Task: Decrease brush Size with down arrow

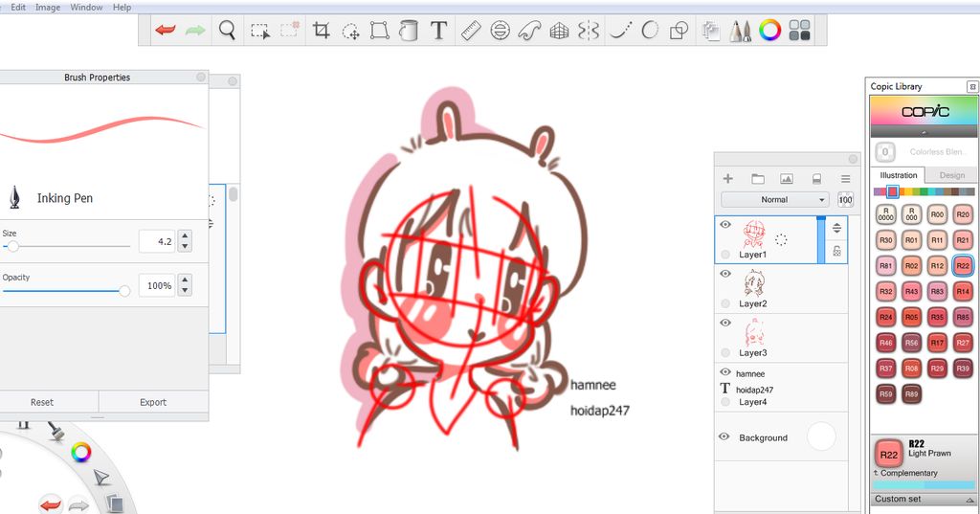Action: pyautogui.click(x=185, y=246)
